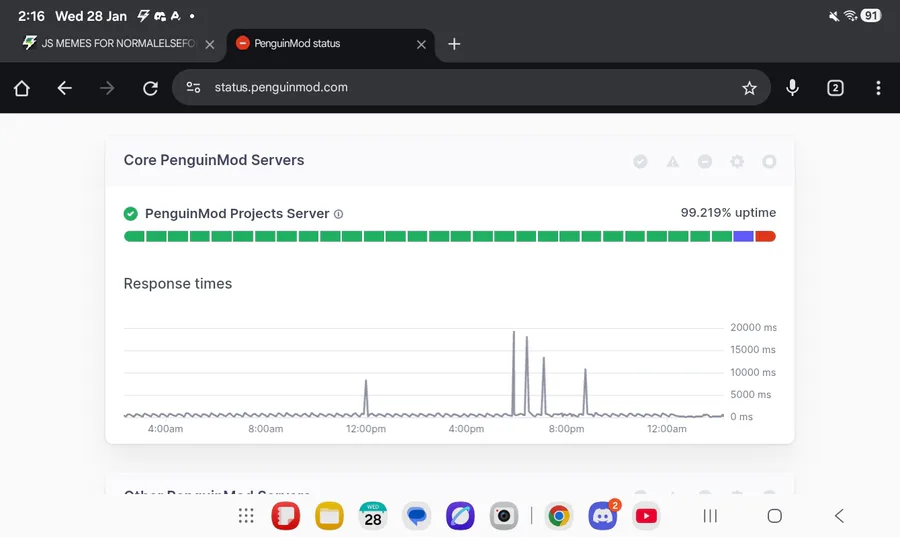Viewport: 900px width, 537px height.
Task: Click the Response times heading
Action: (178, 283)
